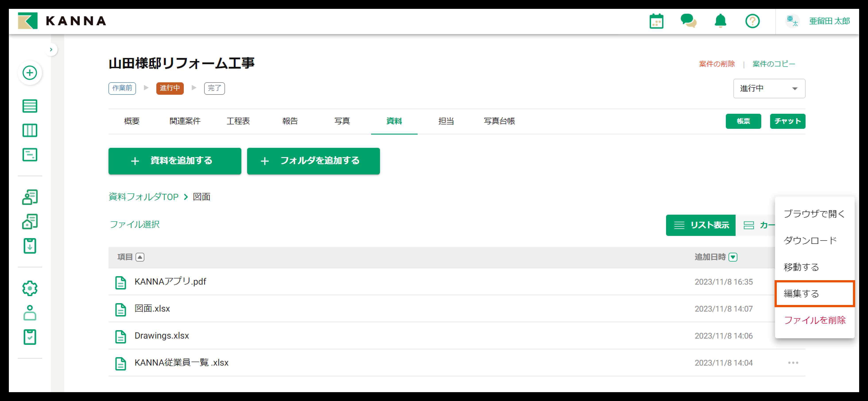Switch to the 工程表 tab
Screen dimensions: 868x401
(238, 121)
